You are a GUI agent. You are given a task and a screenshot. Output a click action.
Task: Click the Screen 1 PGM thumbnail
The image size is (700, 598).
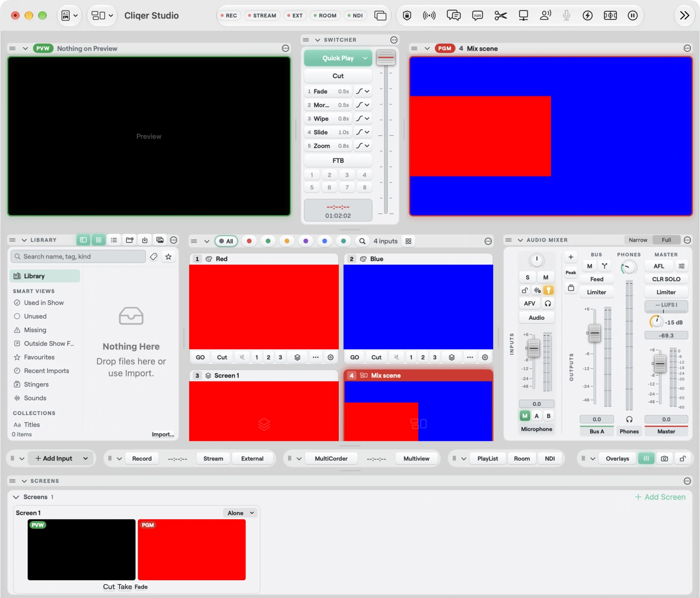pyautogui.click(x=192, y=550)
